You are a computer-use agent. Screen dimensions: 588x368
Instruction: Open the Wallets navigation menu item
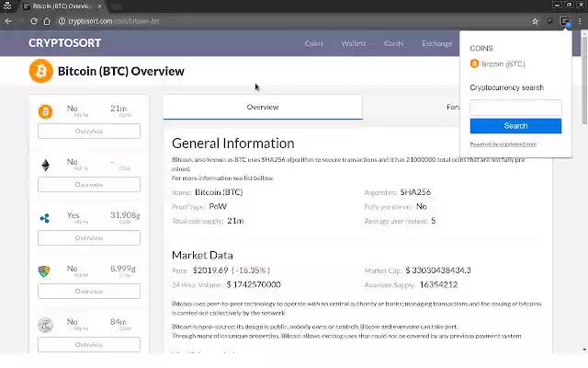click(354, 43)
